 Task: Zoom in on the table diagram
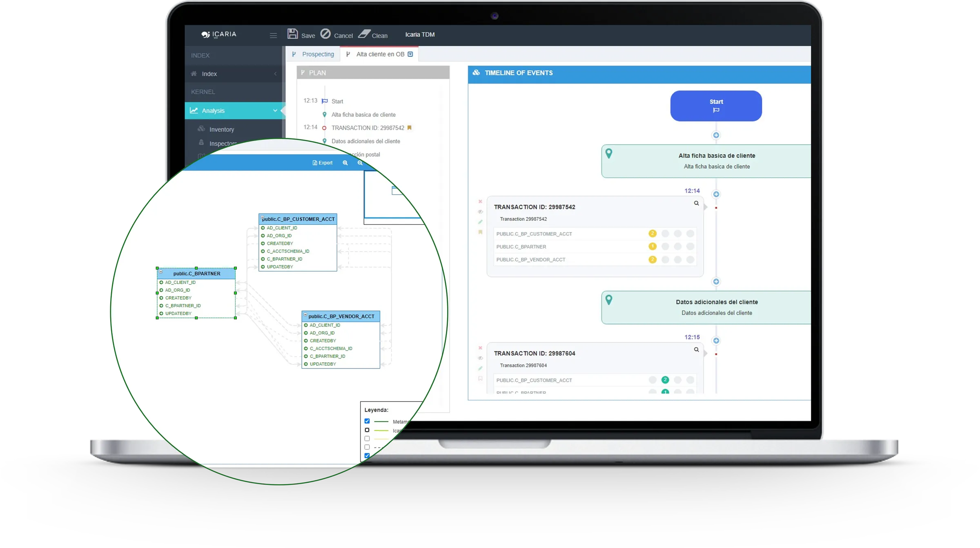point(345,163)
